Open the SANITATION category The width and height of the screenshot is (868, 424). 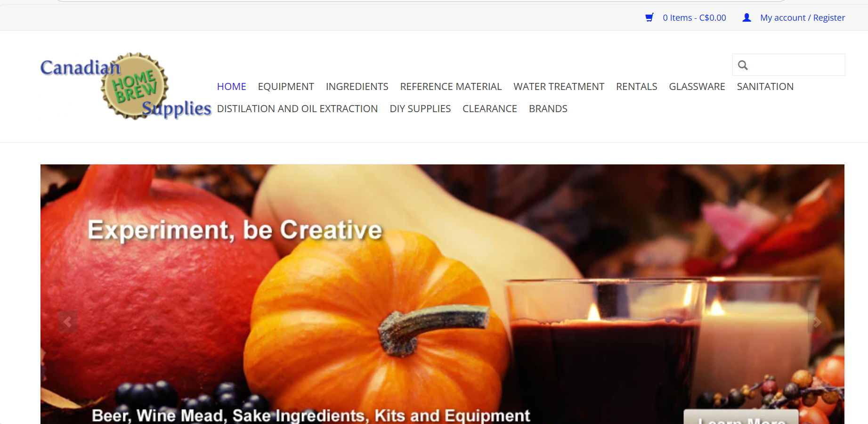pos(765,87)
